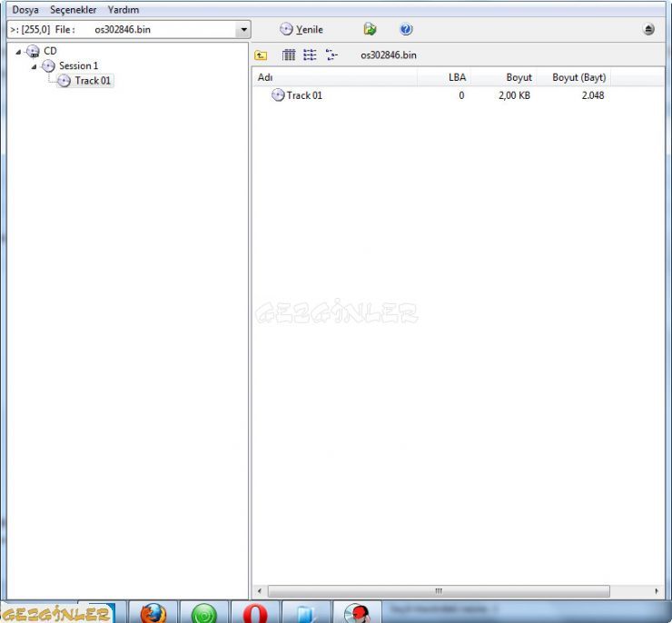The width and height of the screenshot is (672, 623).
Task: Open the Dosya menu
Action: point(25,9)
